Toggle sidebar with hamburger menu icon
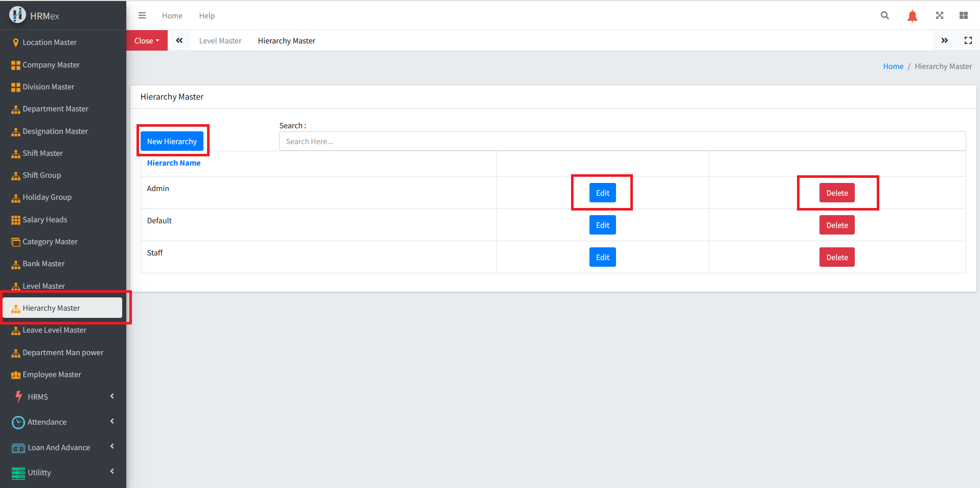The width and height of the screenshot is (980, 488). pyautogui.click(x=142, y=15)
